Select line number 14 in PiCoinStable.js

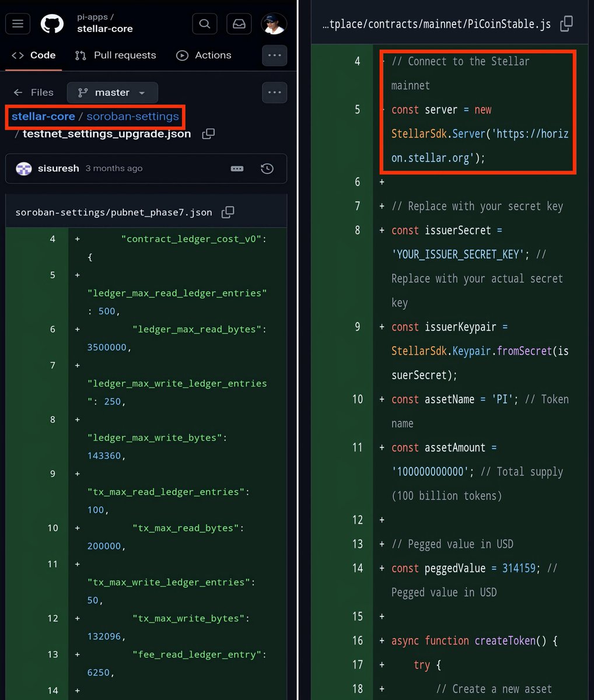[x=357, y=569]
